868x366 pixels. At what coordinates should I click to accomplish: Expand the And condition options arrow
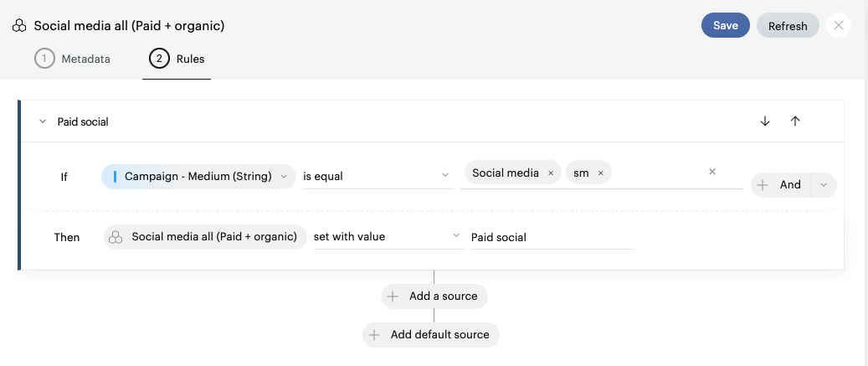click(824, 185)
